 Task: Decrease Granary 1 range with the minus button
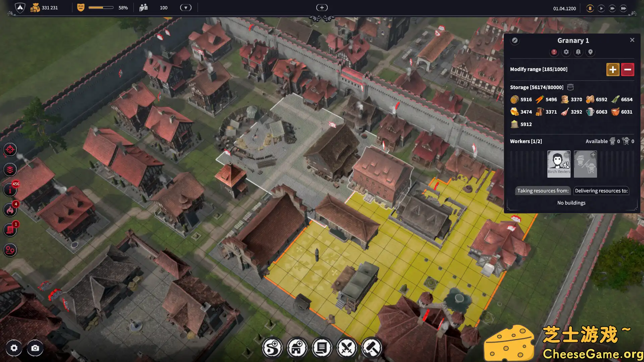pos(628,69)
